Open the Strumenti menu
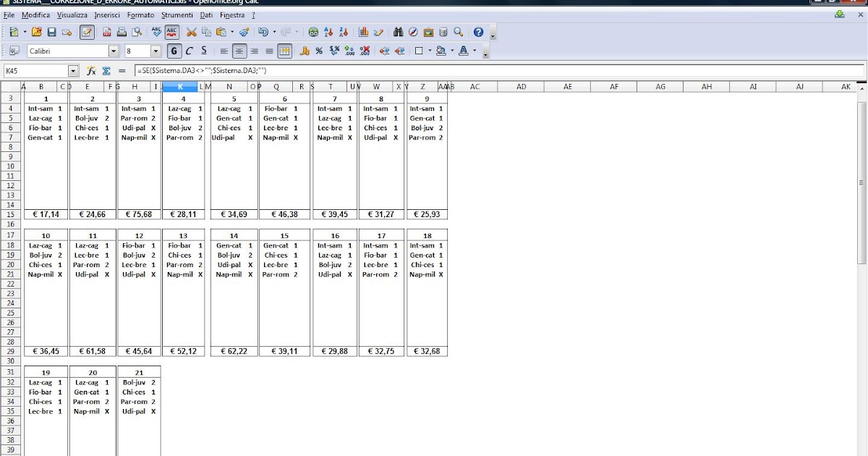Screen dimensions: 868x456 click(177, 15)
